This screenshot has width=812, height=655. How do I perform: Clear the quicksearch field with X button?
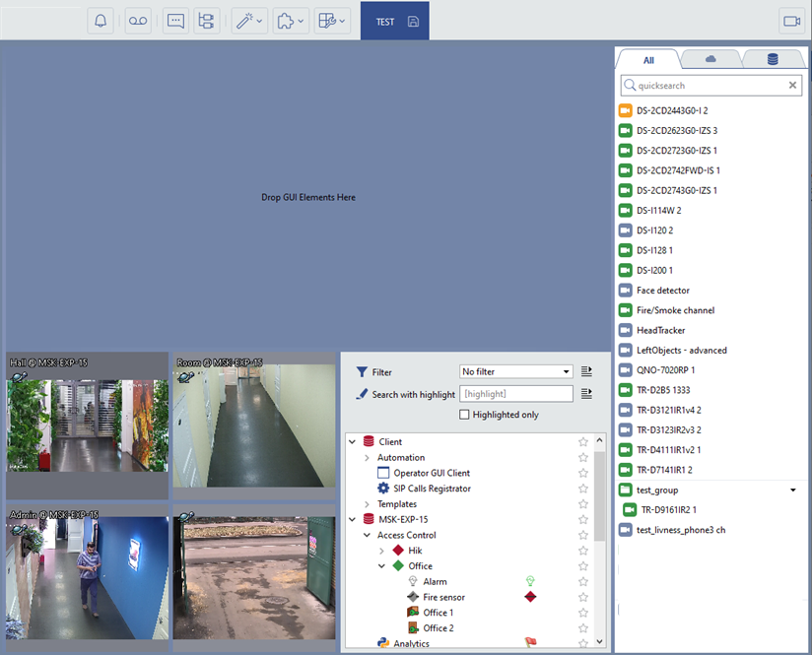click(792, 86)
